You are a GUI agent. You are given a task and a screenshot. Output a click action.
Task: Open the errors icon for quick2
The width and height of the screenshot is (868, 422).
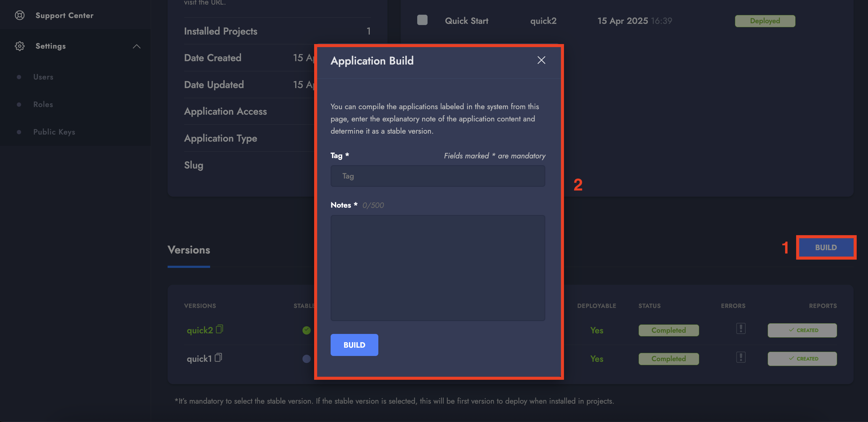tap(741, 328)
